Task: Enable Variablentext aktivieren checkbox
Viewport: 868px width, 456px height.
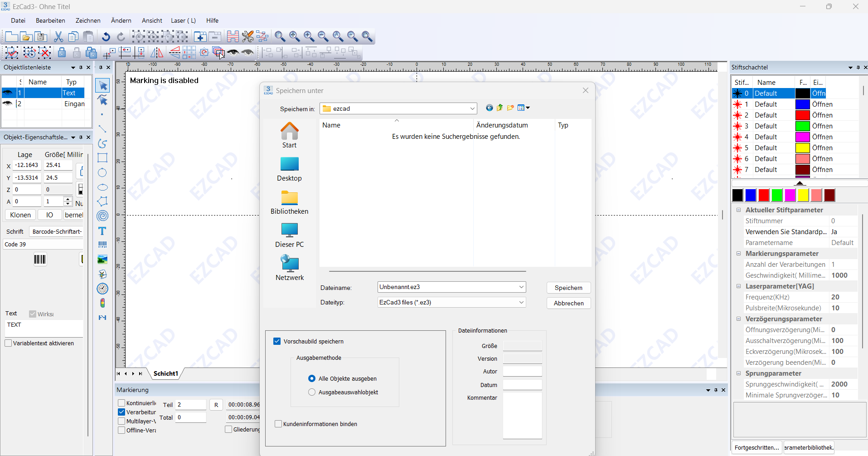Action: point(8,343)
